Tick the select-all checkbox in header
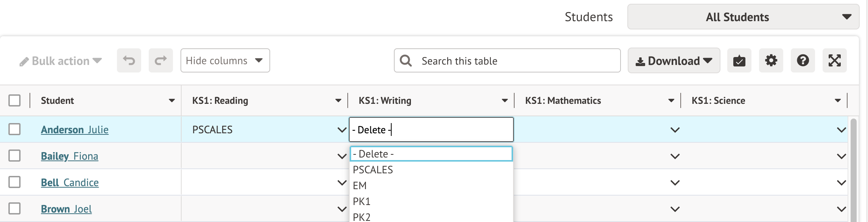Image resolution: width=868 pixels, height=222 pixels. point(14,100)
